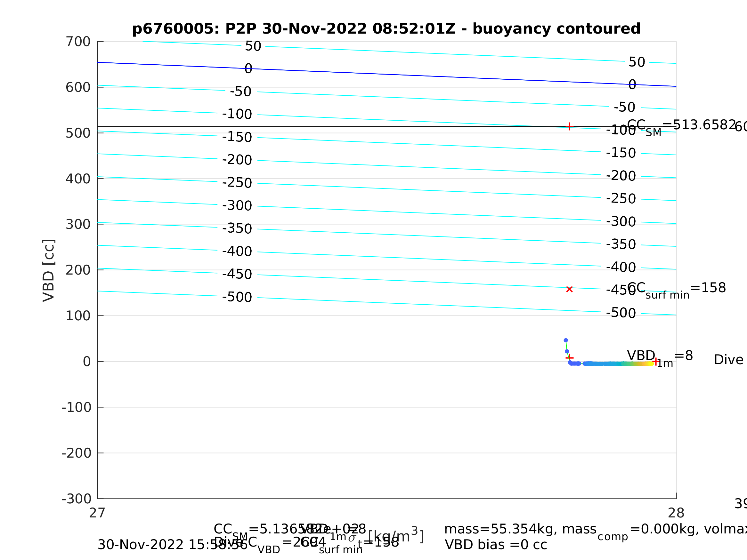Click y-axis tick label 300
The image size is (747, 560).
pyautogui.click(x=78, y=224)
